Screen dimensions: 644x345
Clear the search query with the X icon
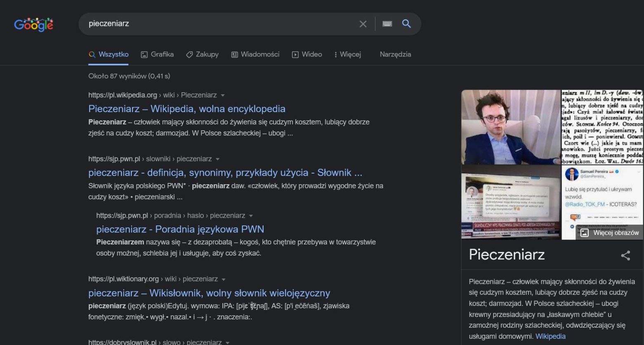[x=363, y=23]
